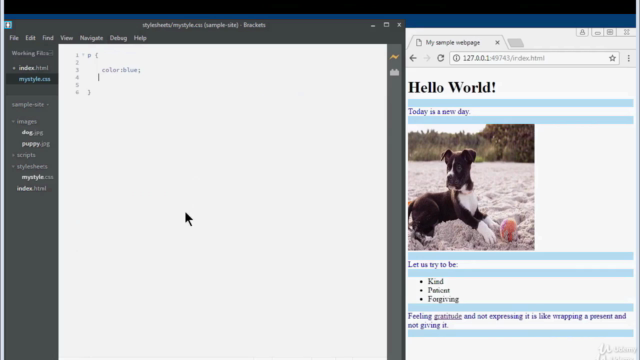Click the Working Files header settings
The width and height of the screenshot is (640, 360).
coord(51,53)
